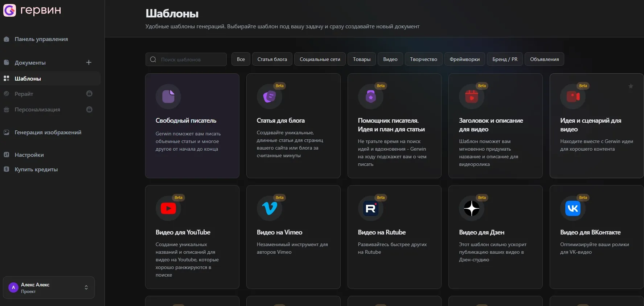644x306 pixels.
Task: Click the lock icon next to Персонализация
Action: [x=89, y=109]
